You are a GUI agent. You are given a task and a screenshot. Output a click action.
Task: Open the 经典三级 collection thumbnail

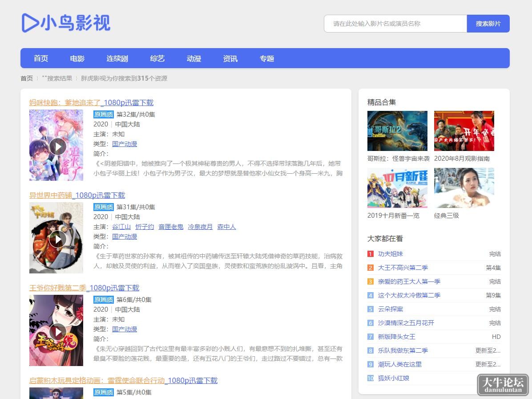pos(464,188)
